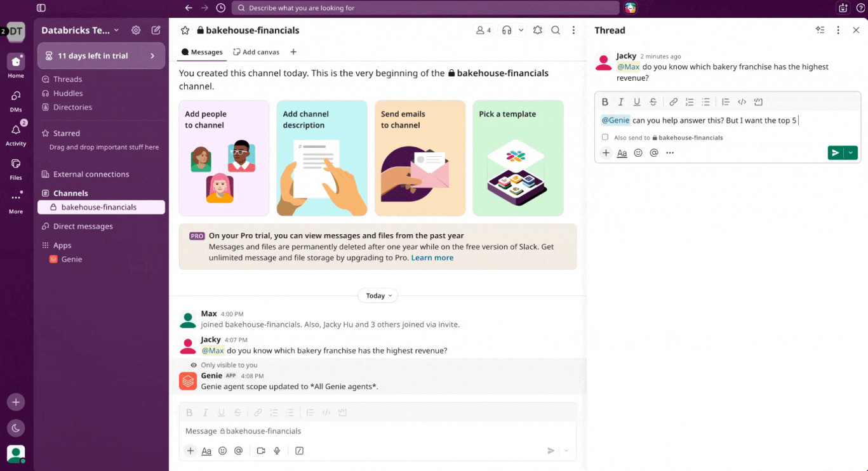Click the top search field
Image resolution: width=868 pixels, height=471 pixels.
tap(425, 8)
